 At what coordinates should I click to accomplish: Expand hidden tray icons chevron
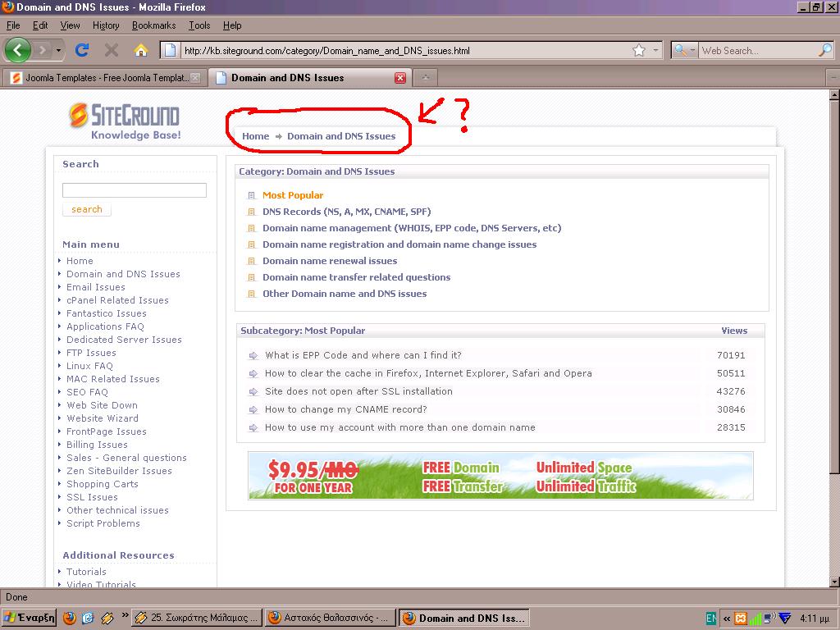click(727, 619)
